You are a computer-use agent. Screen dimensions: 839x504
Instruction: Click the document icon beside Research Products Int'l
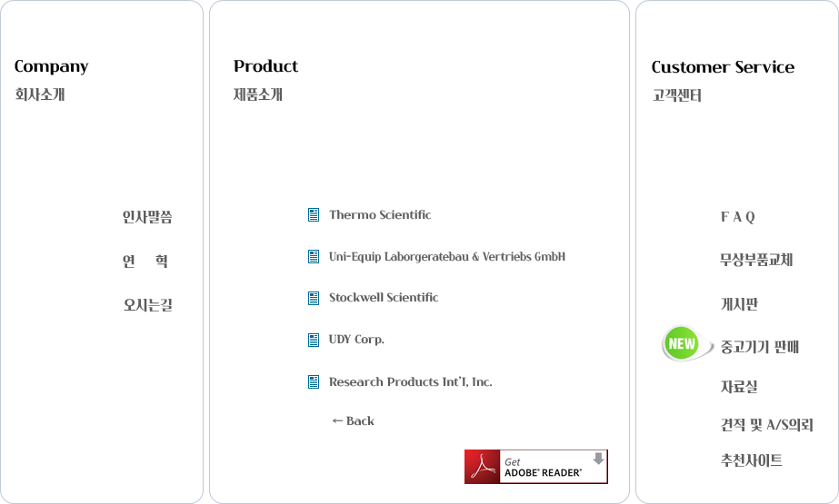click(x=314, y=381)
